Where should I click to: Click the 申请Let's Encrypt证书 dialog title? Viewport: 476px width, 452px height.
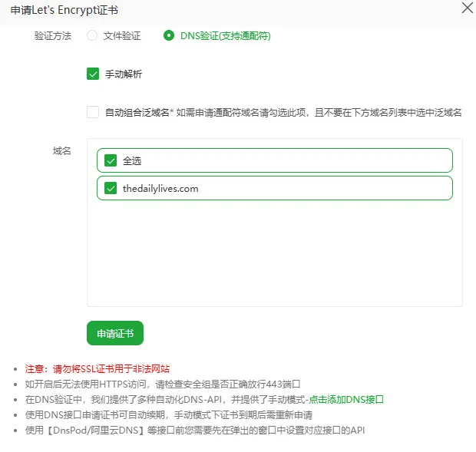[64, 10]
